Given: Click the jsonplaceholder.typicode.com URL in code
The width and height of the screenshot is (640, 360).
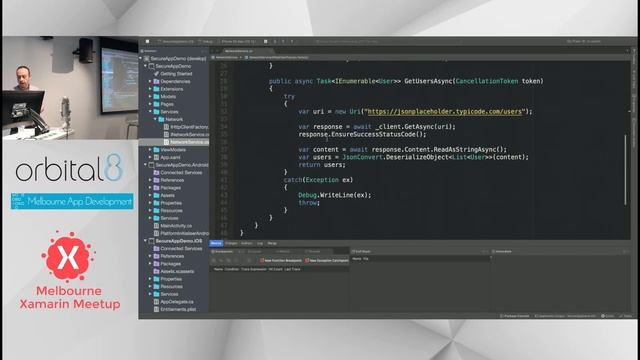Looking at the screenshot, I should click(x=445, y=111).
